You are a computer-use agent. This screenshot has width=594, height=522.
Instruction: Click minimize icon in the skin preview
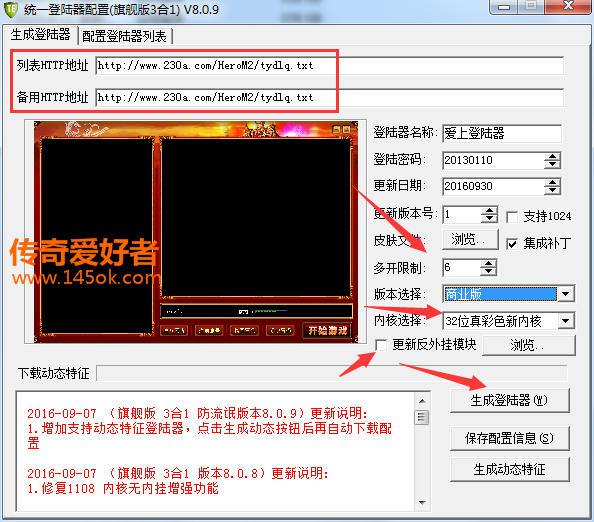click(x=336, y=130)
